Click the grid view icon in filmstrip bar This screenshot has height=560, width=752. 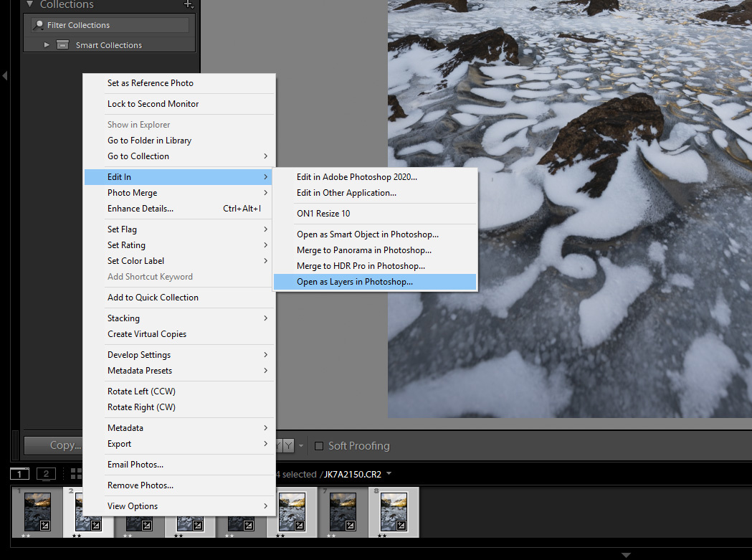coord(75,474)
